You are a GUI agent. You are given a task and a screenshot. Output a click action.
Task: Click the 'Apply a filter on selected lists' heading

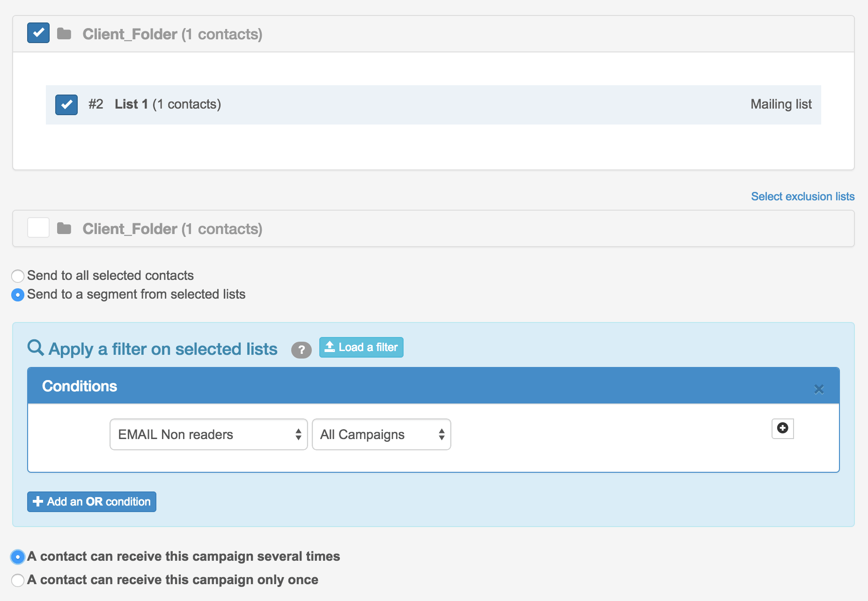[x=163, y=349]
